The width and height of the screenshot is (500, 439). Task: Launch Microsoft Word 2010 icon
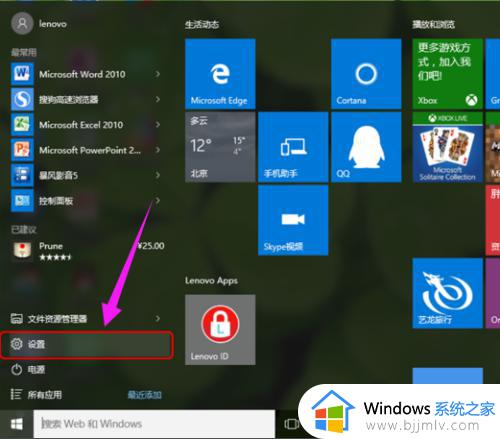pos(22,73)
